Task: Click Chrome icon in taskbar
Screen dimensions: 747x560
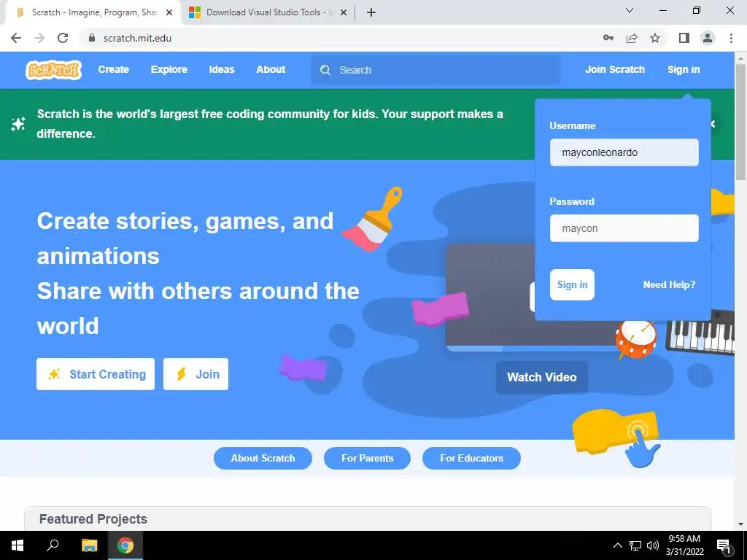Action: 125,545
